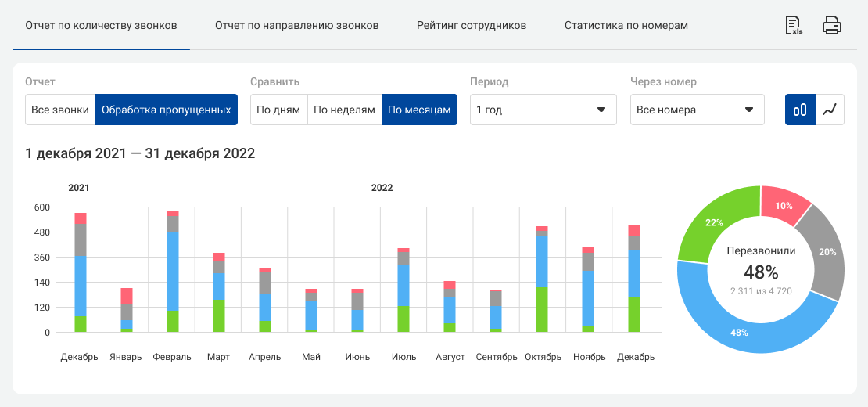Export report to XLS file
The height and width of the screenshot is (407, 868).
pos(794,26)
